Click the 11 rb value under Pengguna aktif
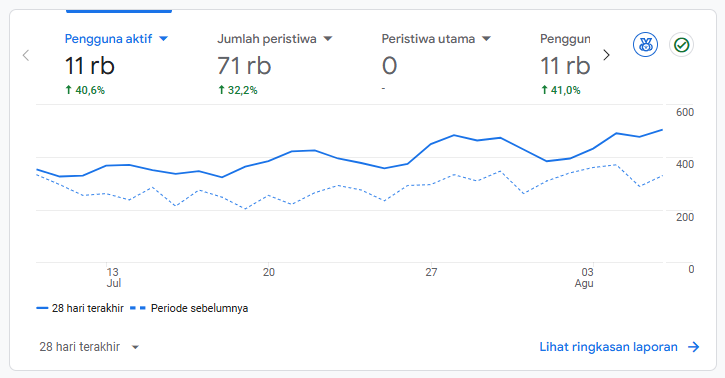Screen dimensions: 725x378 pos(90,65)
